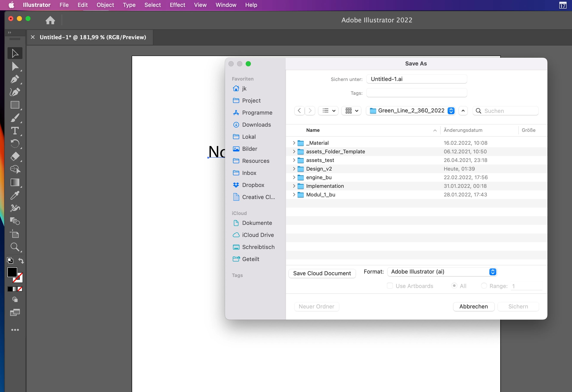Choose the Range radio button
Screen dimensions: 572x392
[484, 286]
